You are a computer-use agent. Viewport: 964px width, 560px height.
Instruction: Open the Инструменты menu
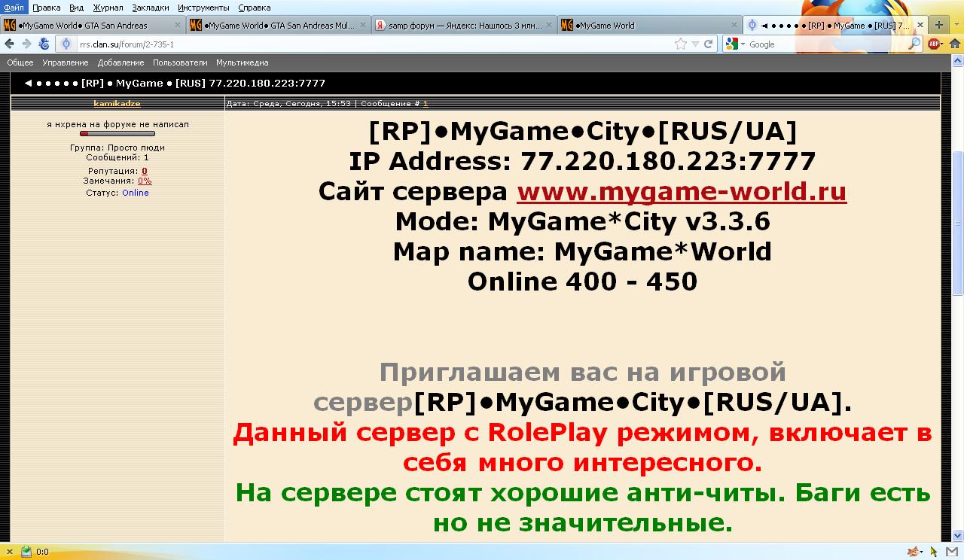[204, 8]
